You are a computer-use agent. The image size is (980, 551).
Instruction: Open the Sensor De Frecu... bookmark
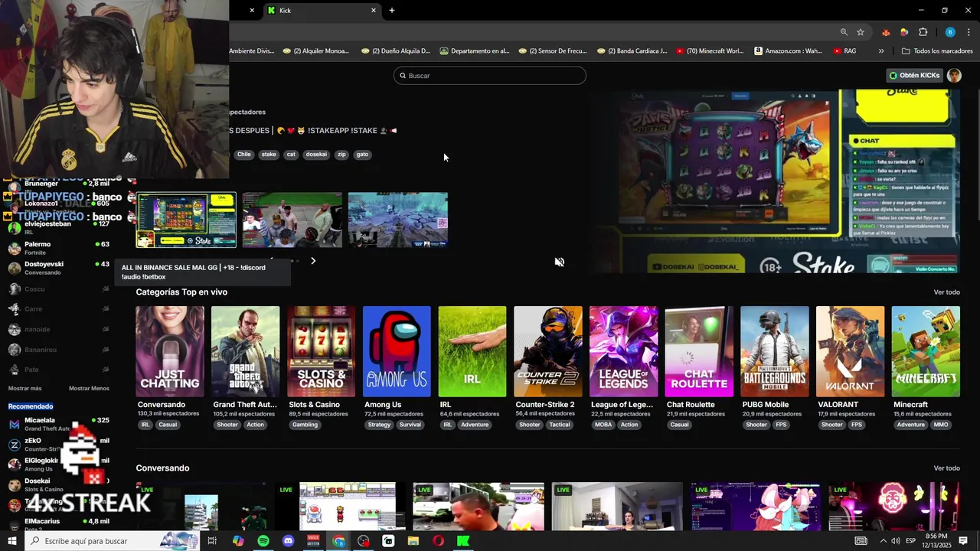tap(553, 51)
